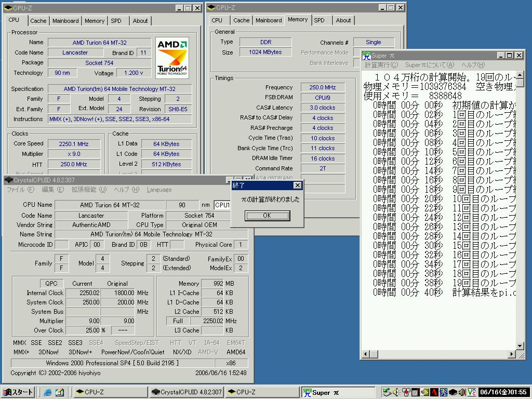Click the Full button in CrystalCPUID

(x=178, y=321)
